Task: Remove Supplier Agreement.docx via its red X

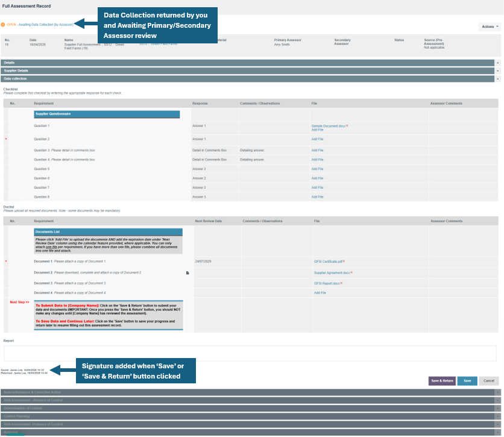Action: click(351, 272)
